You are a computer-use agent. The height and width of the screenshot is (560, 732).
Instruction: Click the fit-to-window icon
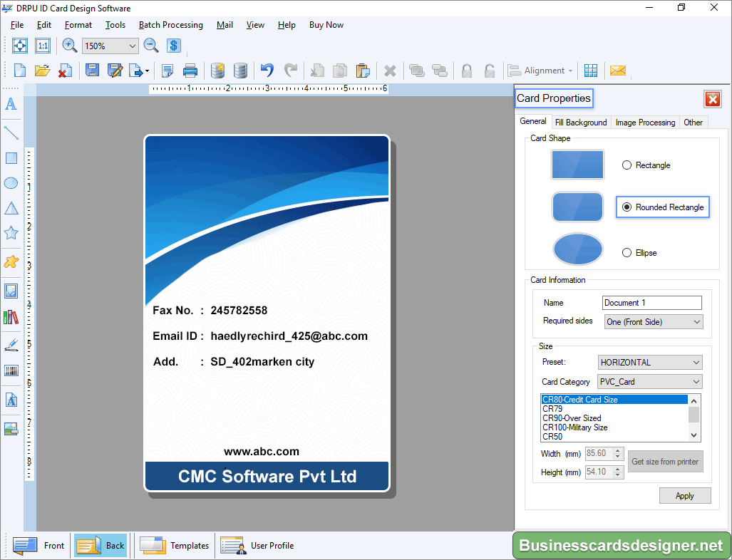[20, 46]
